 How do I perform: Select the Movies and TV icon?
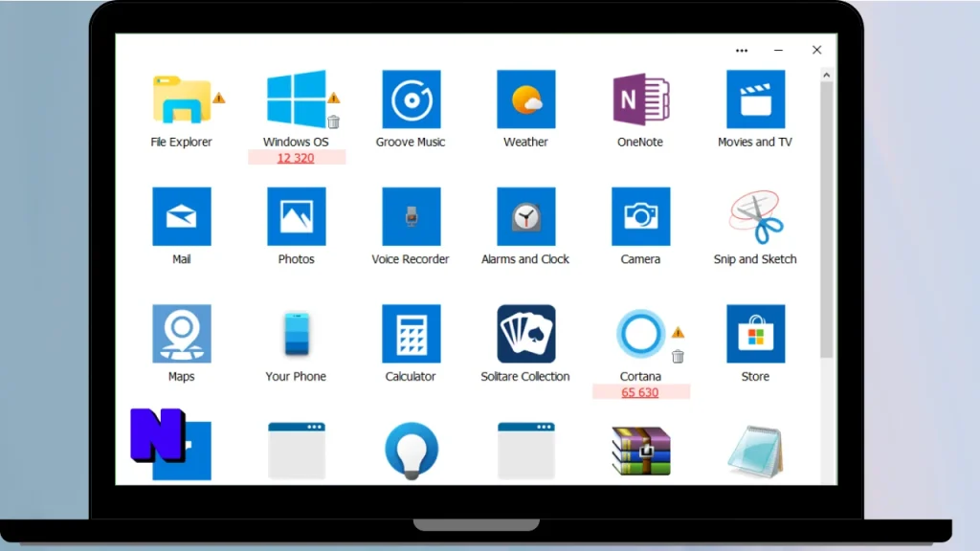tap(756, 99)
